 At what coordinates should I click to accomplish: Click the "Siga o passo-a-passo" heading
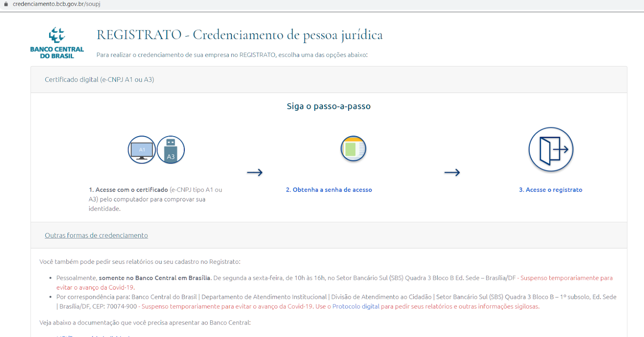click(328, 106)
